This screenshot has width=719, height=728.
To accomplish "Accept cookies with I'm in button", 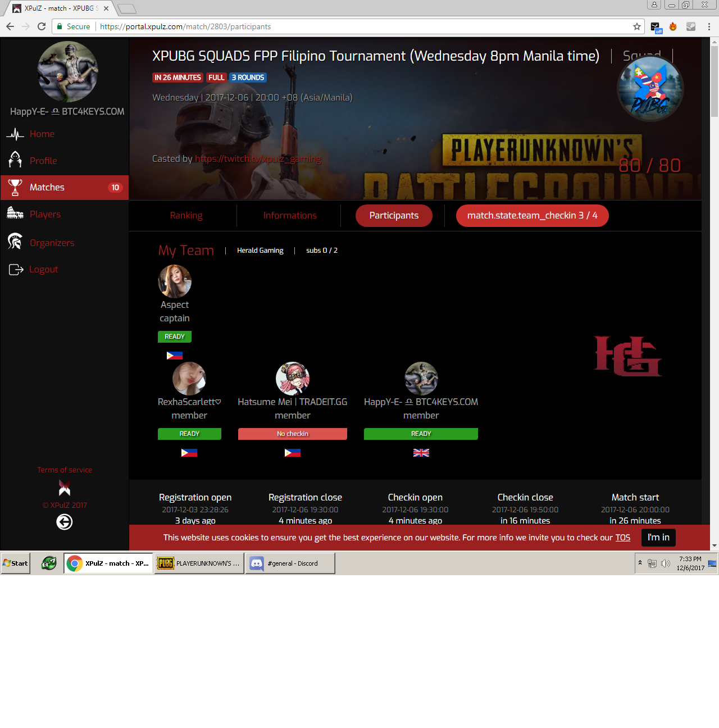I will point(658,538).
